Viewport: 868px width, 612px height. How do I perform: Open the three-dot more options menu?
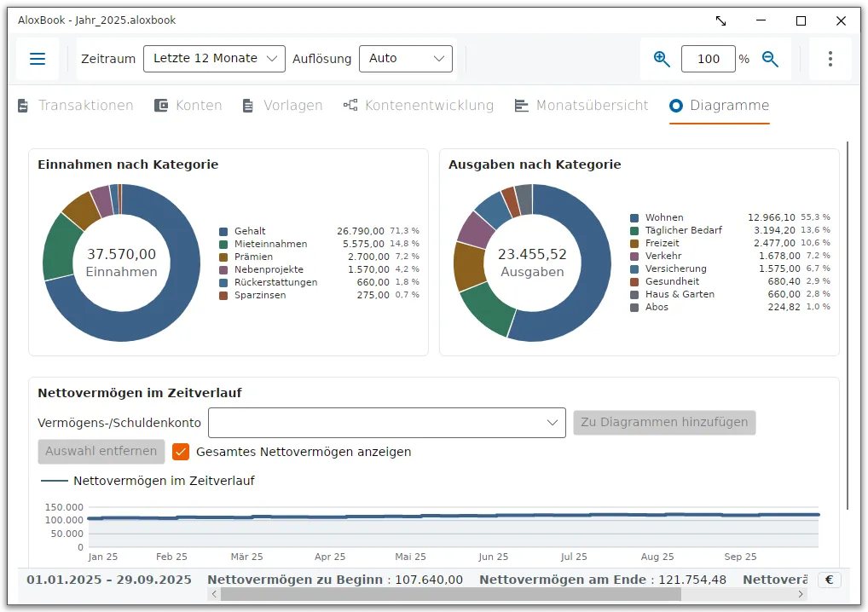coord(830,59)
